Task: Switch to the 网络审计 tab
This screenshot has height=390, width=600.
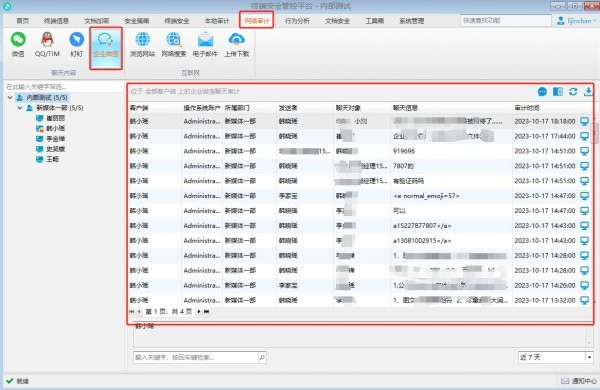Action: click(257, 21)
